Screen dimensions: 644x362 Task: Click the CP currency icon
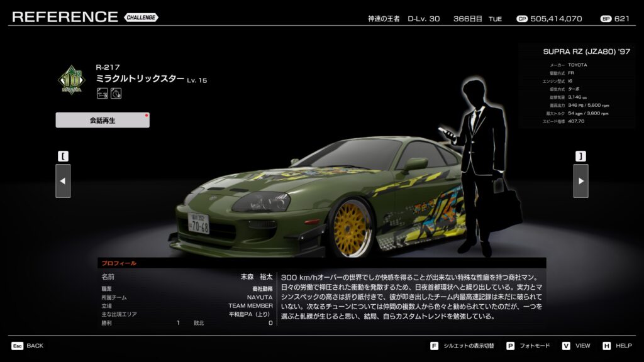(521, 19)
